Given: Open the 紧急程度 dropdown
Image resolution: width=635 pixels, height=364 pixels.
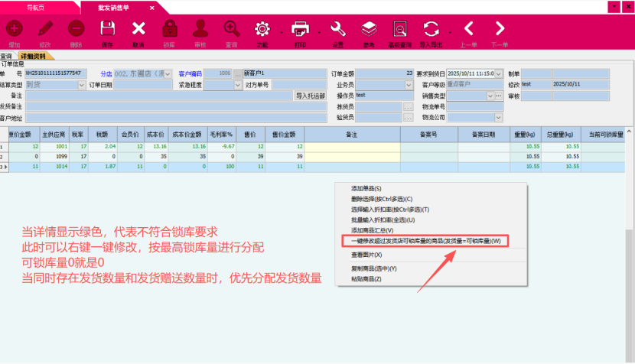Looking at the screenshot, I should coord(238,85).
